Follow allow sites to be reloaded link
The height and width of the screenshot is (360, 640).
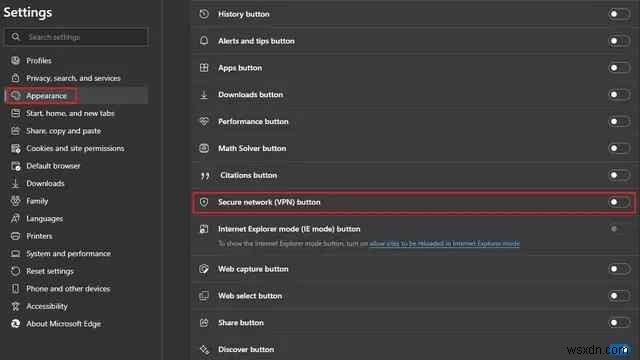[x=444, y=244]
